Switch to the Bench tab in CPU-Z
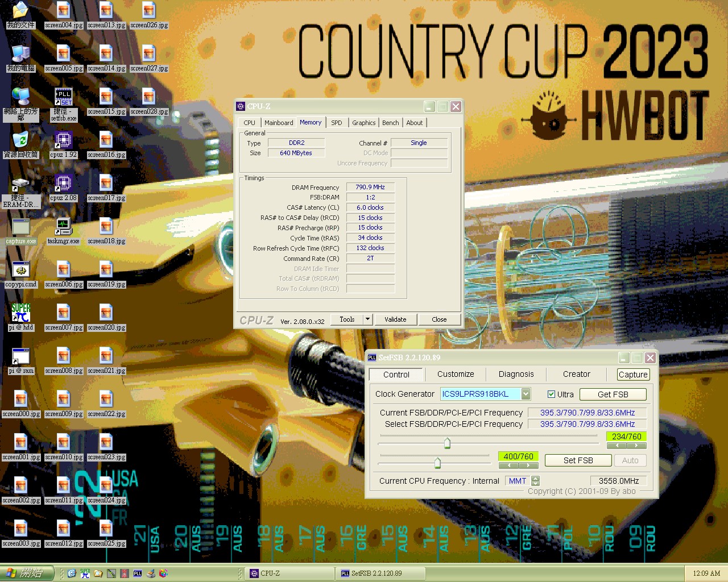This screenshot has width=728, height=582. point(390,123)
